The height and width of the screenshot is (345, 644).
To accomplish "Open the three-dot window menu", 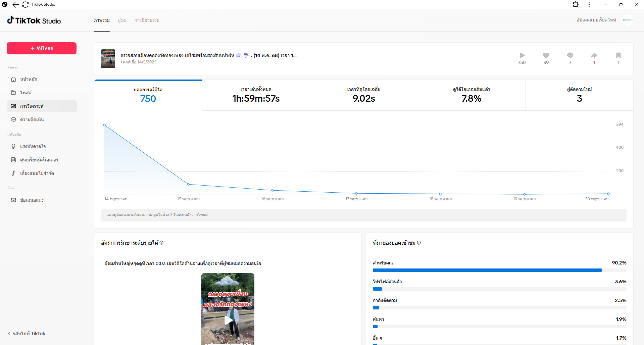I will [589, 4].
